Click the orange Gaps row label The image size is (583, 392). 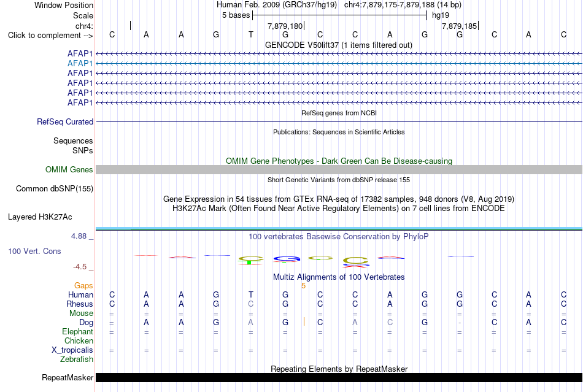83,286
